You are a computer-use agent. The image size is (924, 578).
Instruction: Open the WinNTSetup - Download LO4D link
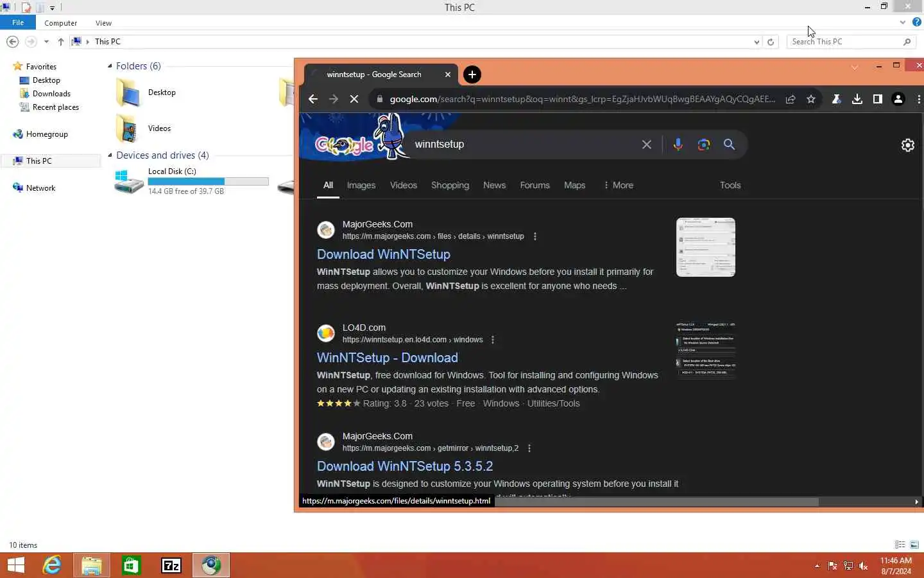[x=388, y=358]
